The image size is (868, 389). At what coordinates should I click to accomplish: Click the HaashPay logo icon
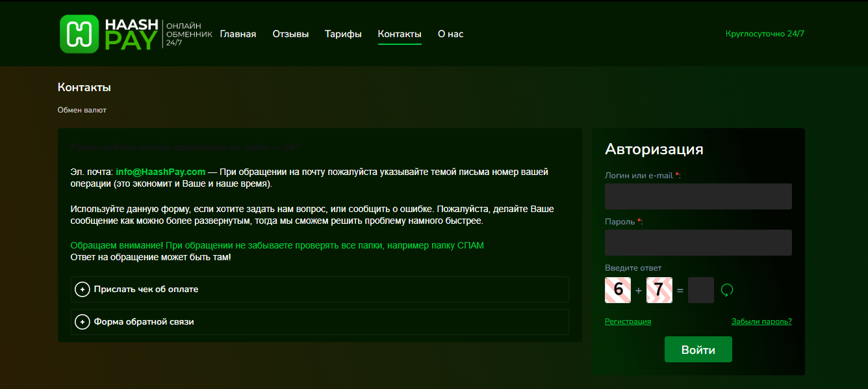79,34
